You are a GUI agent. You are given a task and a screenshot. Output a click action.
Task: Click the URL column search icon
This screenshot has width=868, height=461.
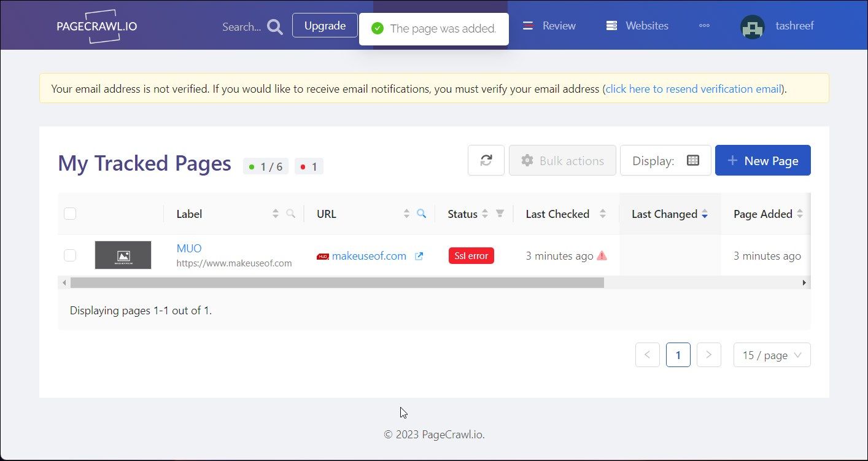pyautogui.click(x=422, y=214)
